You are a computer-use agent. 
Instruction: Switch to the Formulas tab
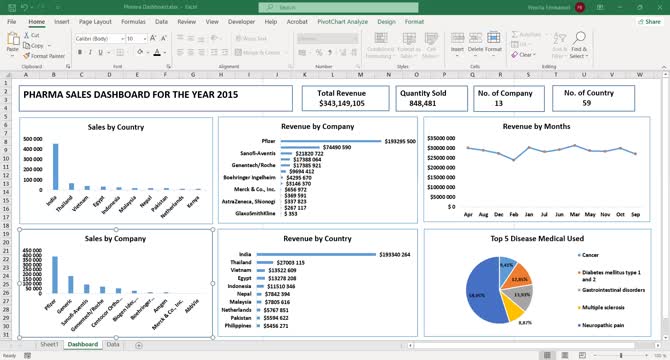tap(133, 21)
